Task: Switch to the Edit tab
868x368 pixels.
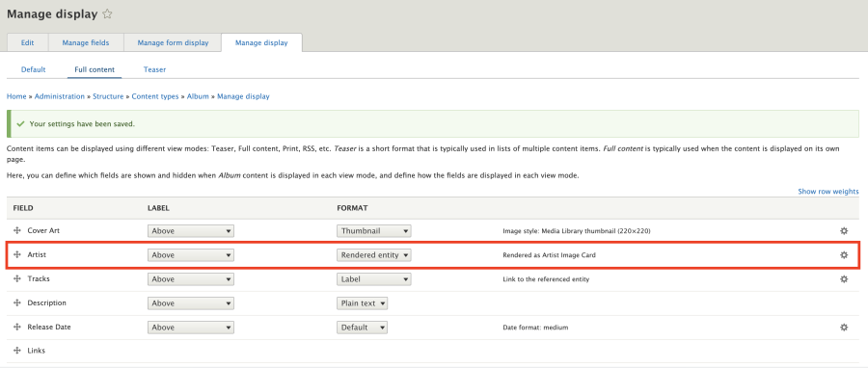Action: pyautogui.click(x=28, y=42)
